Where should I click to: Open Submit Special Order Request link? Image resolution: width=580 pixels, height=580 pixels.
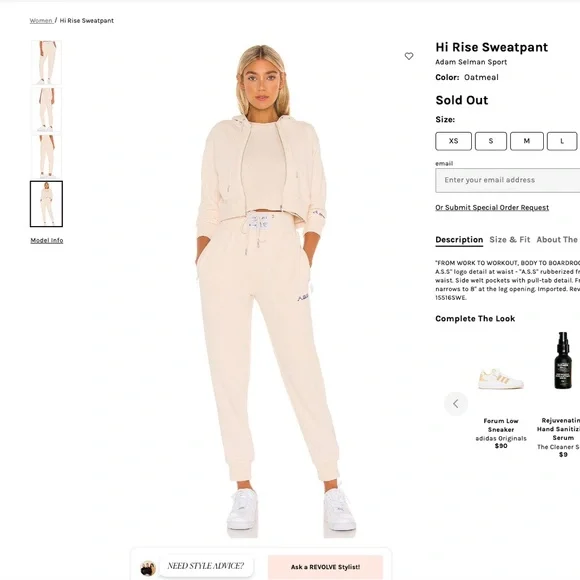coord(492,208)
